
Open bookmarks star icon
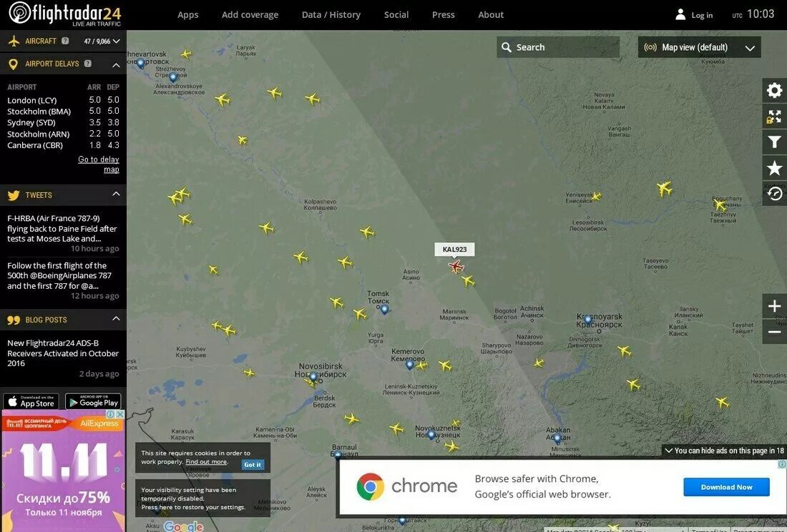click(x=774, y=168)
